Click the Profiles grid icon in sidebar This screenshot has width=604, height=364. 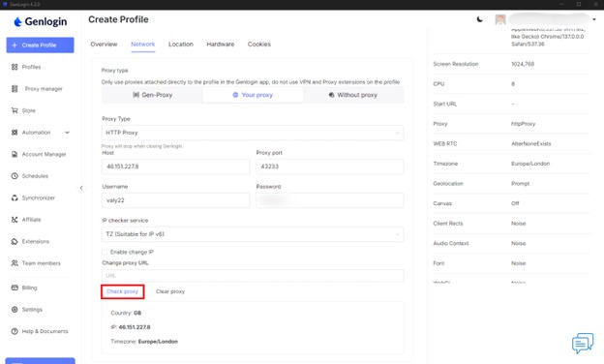[15, 67]
